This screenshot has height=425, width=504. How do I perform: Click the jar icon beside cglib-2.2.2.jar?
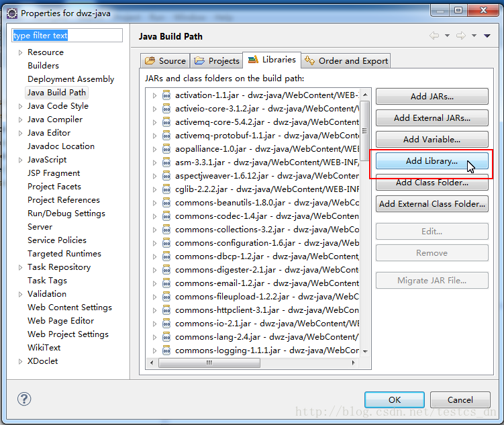point(166,189)
